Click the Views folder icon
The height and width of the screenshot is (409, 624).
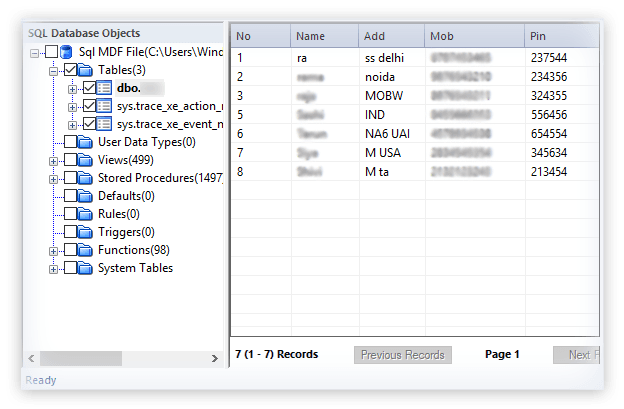click(x=86, y=160)
